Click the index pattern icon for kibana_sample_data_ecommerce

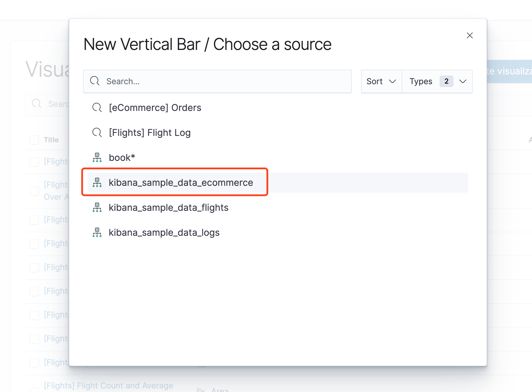97,183
